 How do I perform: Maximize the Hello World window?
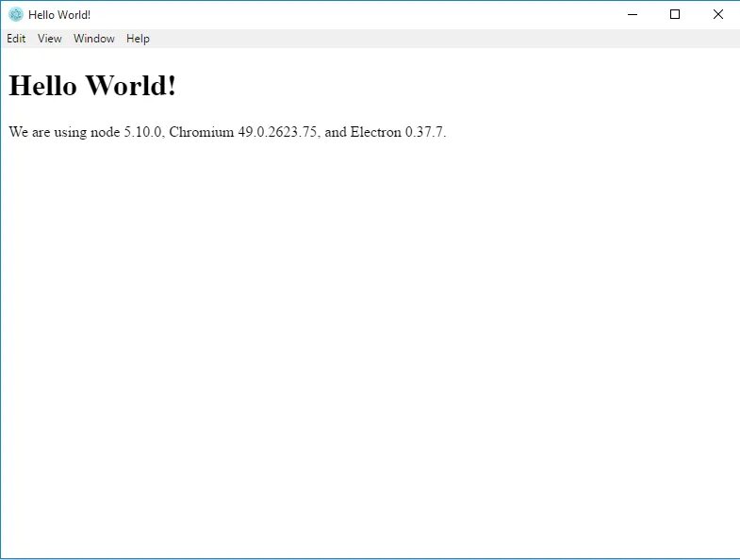(x=675, y=15)
